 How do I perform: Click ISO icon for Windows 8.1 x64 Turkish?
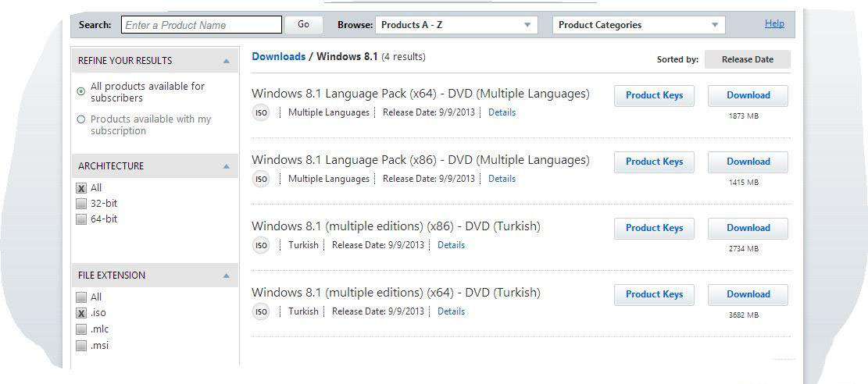261,311
